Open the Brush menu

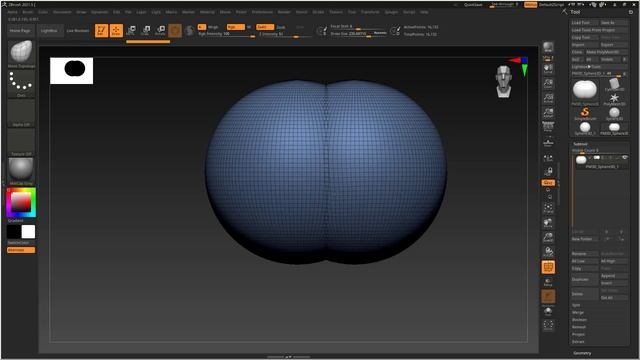[x=27, y=12]
